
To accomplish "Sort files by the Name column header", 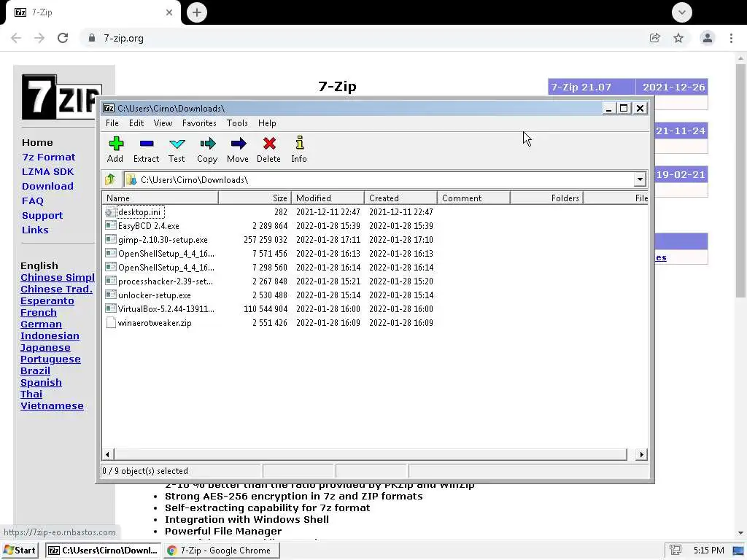I will click(x=160, y=198).
